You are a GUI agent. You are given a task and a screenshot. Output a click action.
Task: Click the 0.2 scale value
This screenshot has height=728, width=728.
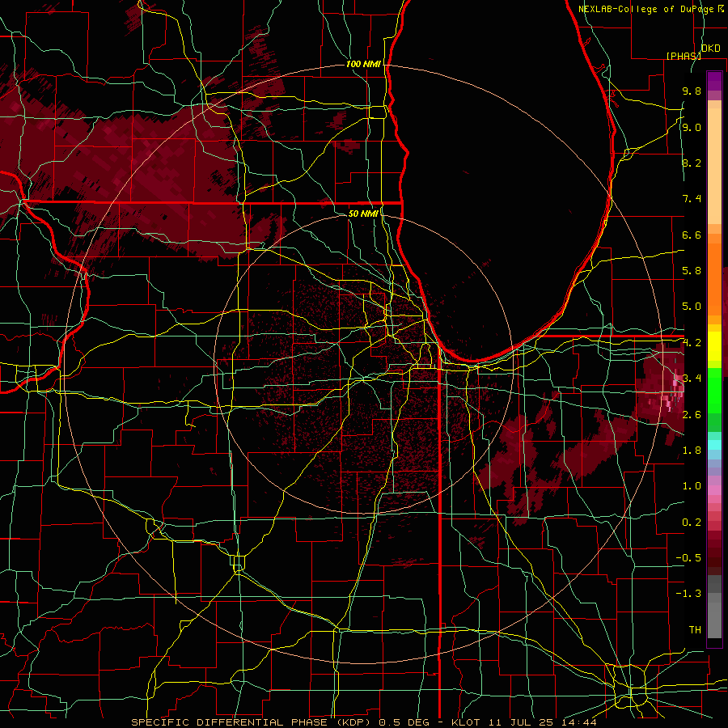(x=692, y=523)
